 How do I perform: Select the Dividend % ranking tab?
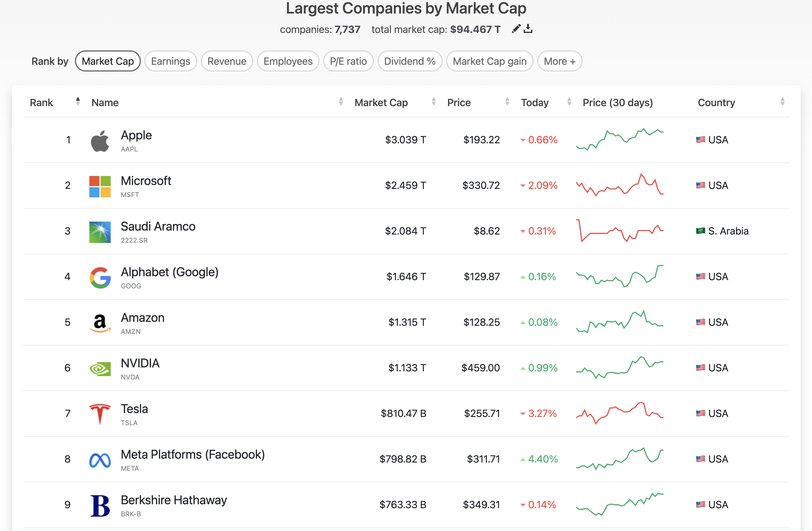[x=409, y=61]
